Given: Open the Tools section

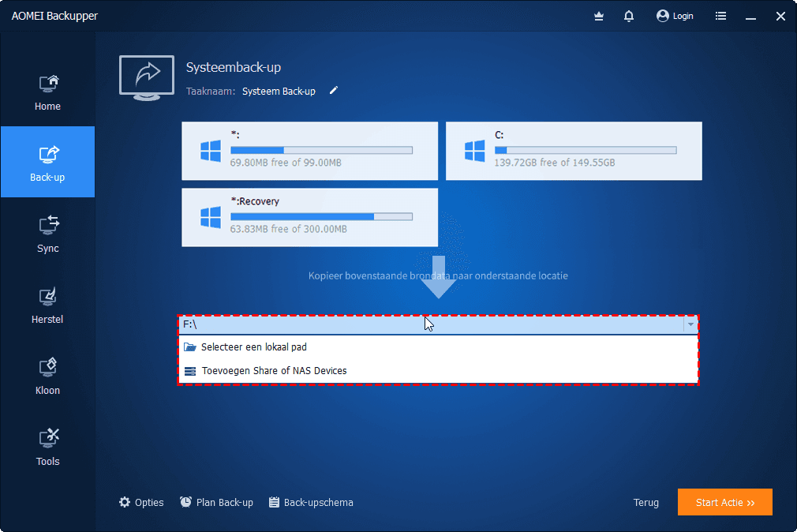Looking at the screenshot, I should point(48,447).
